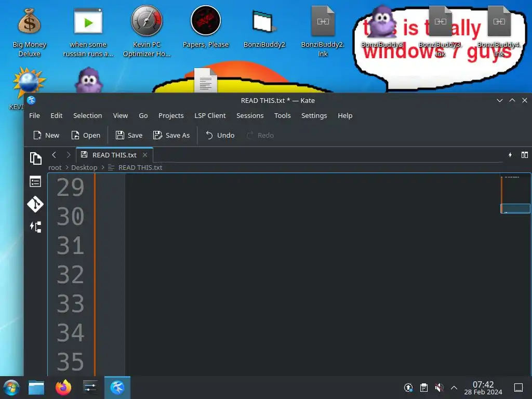Viewport: 532px width, 399px height.
Task: Open the Edit menu
Action: coord(56,116)
